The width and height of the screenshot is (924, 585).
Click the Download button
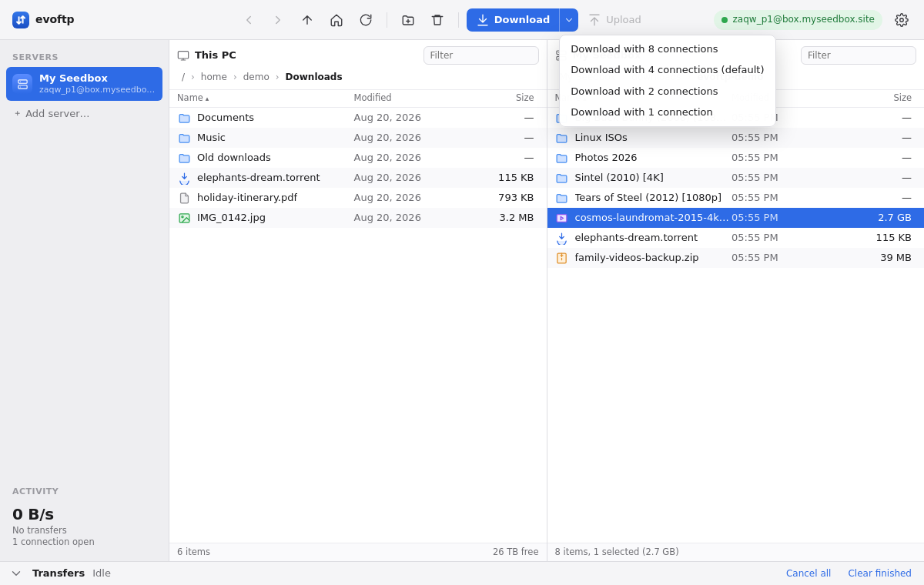click(513, 20)
